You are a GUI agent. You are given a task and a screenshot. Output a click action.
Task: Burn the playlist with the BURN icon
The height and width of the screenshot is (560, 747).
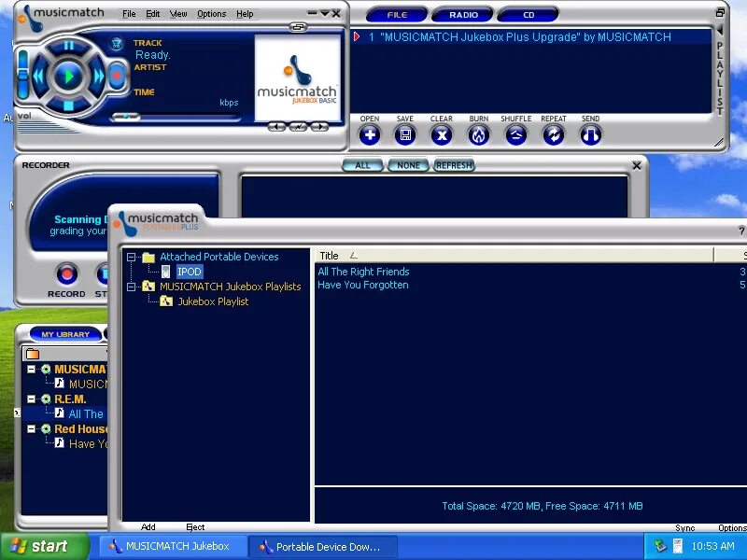point(479,135)
